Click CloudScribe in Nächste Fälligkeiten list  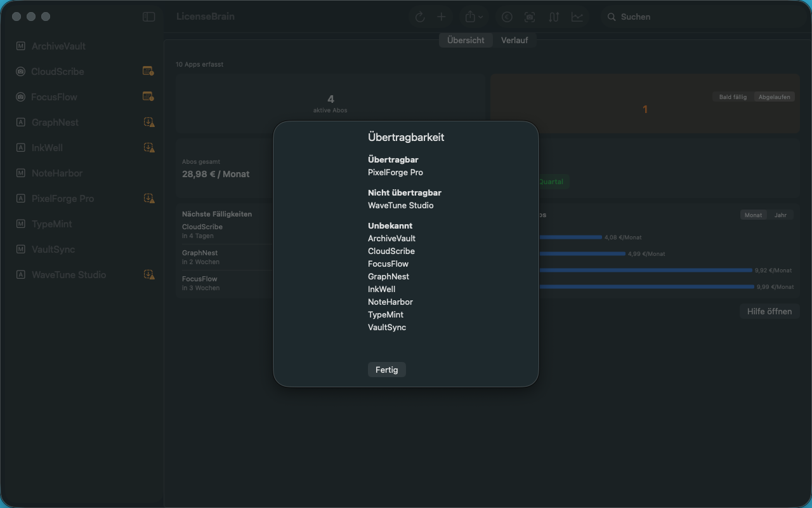[x=202, y=227]
